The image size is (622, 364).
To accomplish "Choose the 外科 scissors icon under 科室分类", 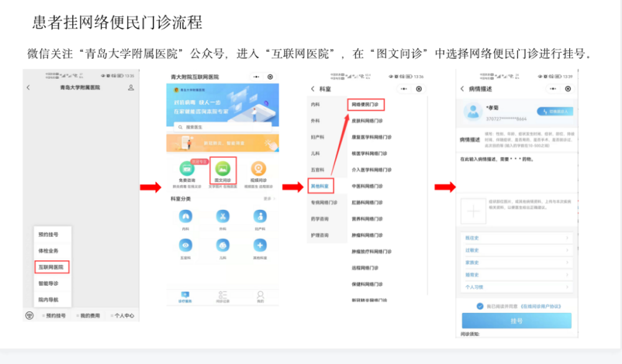I will (223, 216).
